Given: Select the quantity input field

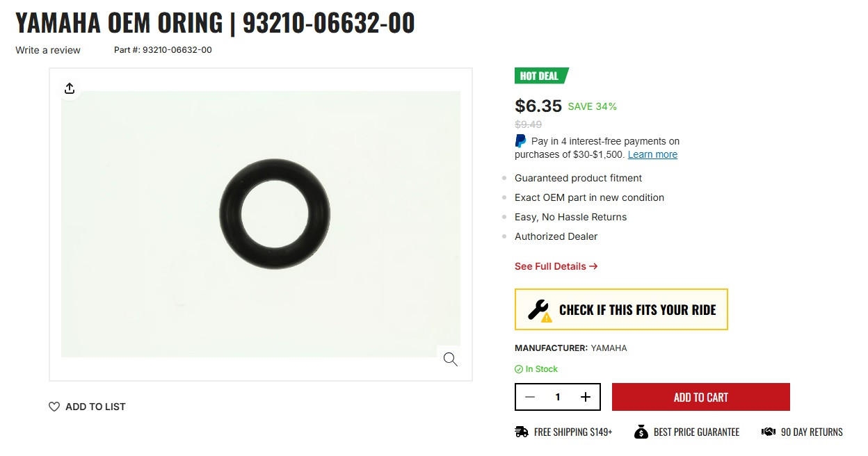Looking at the screenshot, I should [557, 396].
